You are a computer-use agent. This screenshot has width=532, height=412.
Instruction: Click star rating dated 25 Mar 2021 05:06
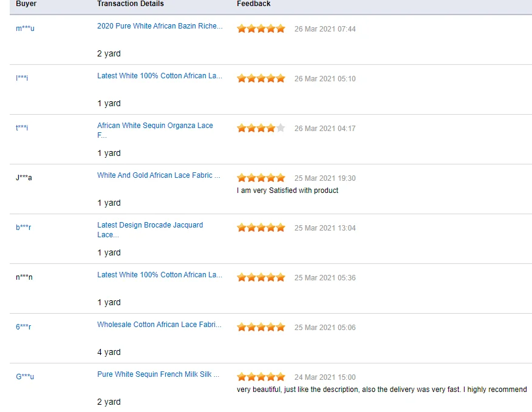[261, 327]
